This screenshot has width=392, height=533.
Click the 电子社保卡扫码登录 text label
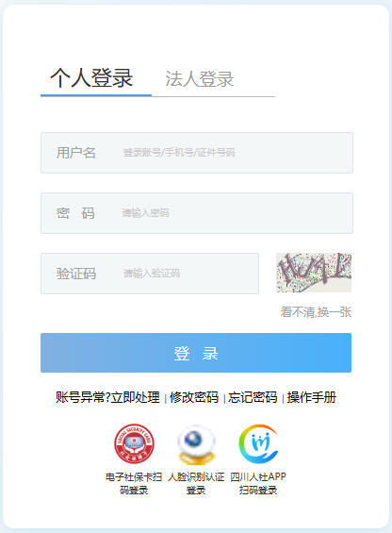(134, 483)
